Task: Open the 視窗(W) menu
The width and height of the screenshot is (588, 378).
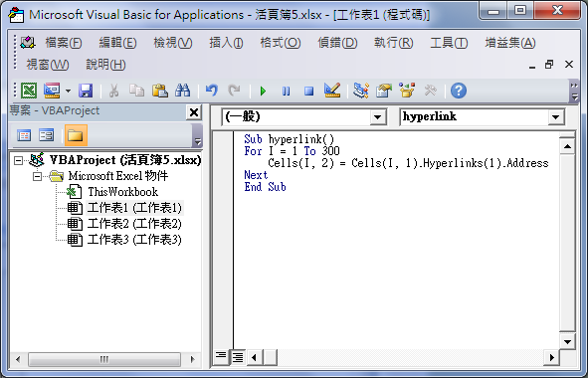Action: (x=48, y=65)
